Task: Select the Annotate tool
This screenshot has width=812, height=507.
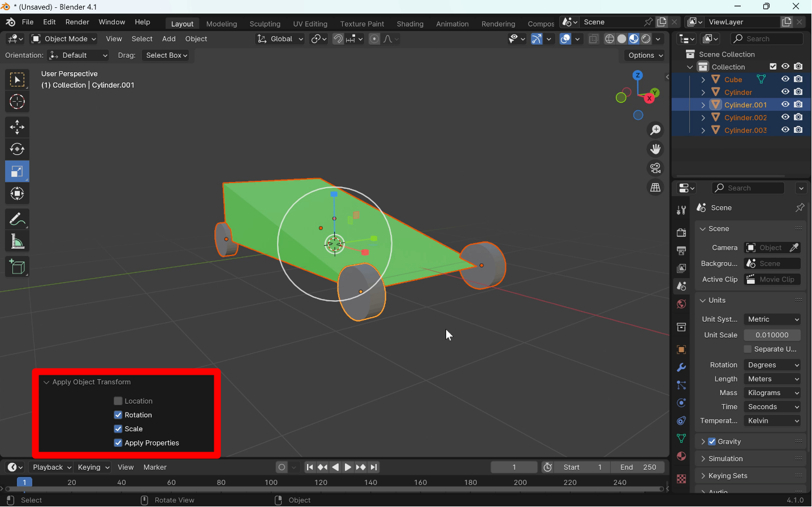Action: click(x=17, y=219)
